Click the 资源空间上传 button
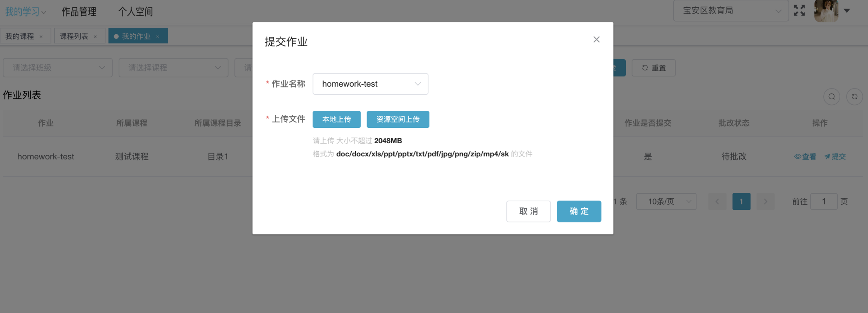Image resolution: width=868 pixels, height=313 pixels. 398,119
